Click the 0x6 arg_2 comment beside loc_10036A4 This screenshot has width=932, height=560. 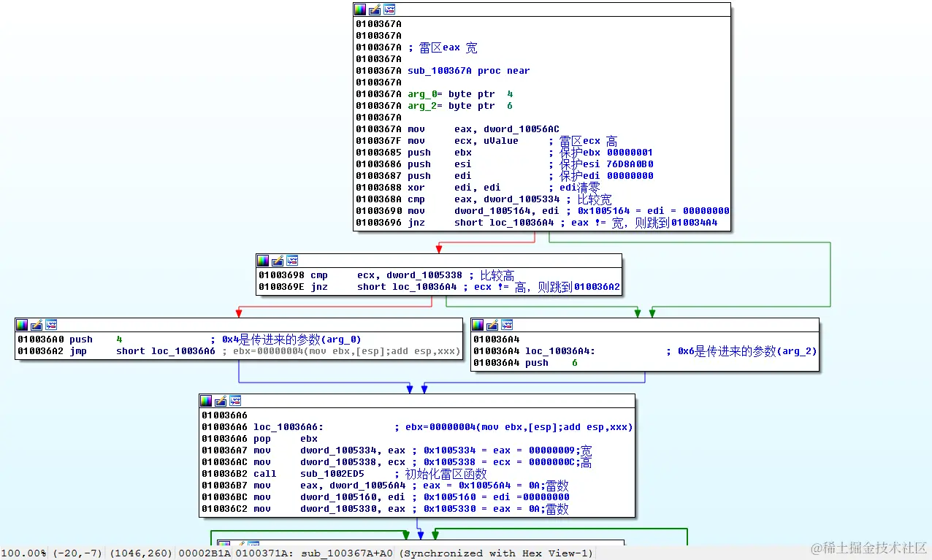[741, 351]
